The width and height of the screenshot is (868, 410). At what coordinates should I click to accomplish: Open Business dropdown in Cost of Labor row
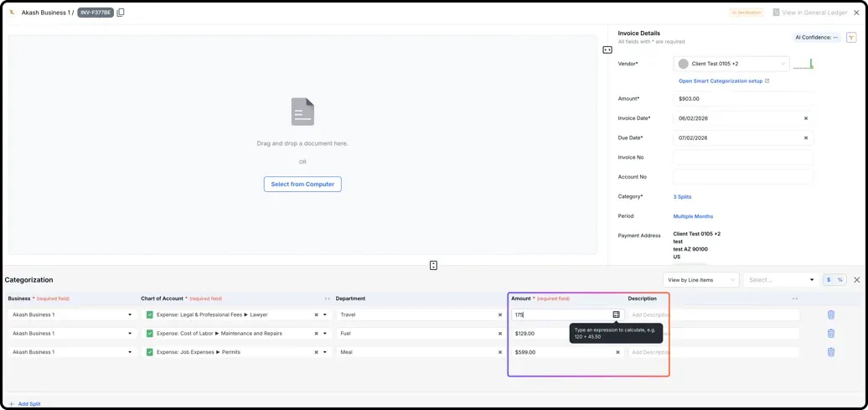(73, 334)
